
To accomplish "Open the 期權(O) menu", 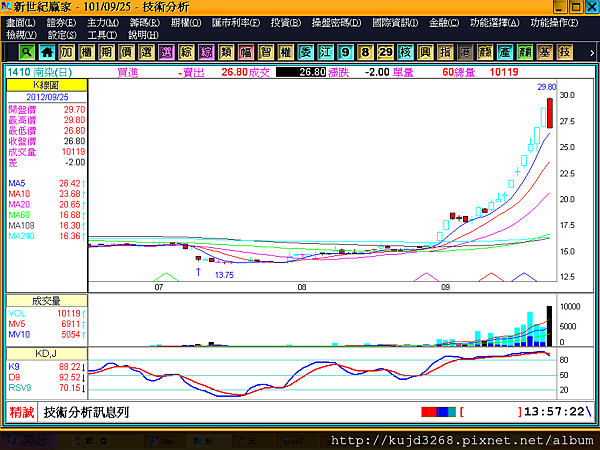I will click(186, 23).
